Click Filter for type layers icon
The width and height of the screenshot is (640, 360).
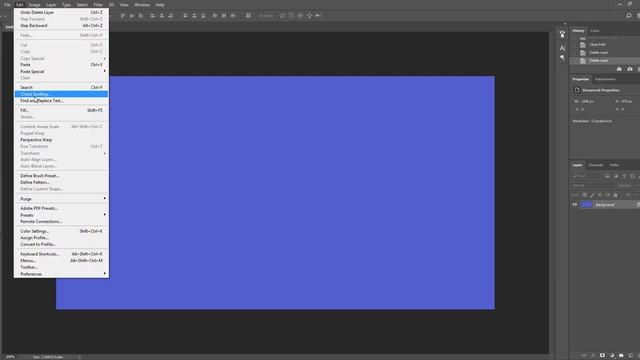coord(624,176)
